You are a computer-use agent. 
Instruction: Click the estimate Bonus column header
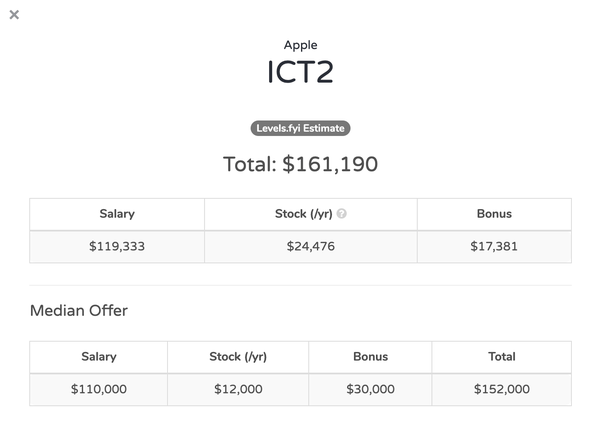click(x=494, y=214)
